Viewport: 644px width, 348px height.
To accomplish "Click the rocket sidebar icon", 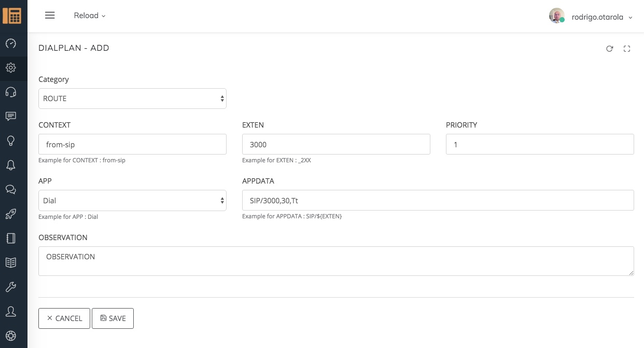I will click(11, 214).
